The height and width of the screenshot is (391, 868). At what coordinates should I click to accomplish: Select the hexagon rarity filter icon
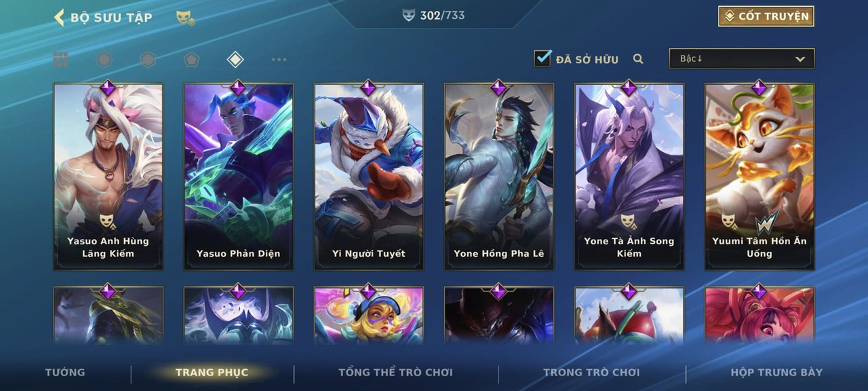click(x=148, y=60)
